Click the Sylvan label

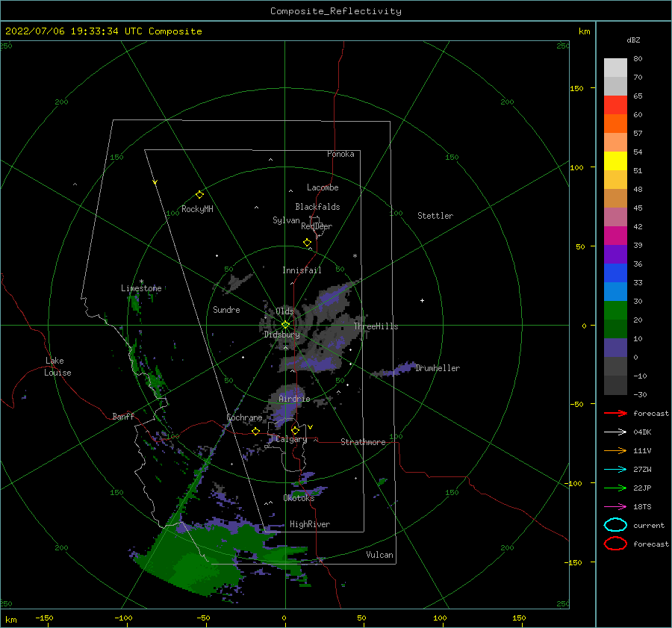pyautogui.click(x=286, y=220)
